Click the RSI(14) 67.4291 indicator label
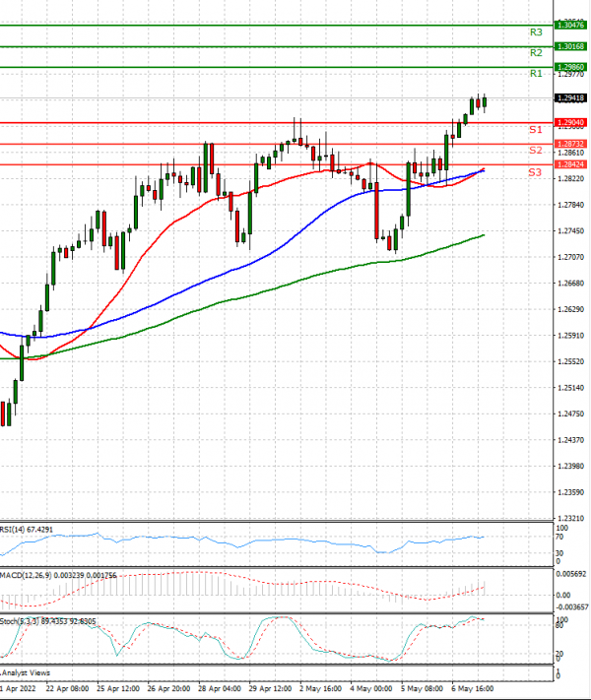591x700 pixels. 27,530
